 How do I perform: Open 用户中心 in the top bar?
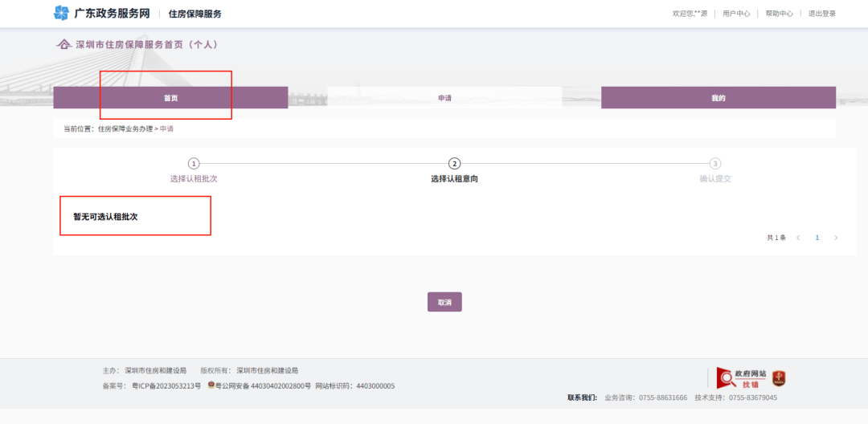click(736, 14)
